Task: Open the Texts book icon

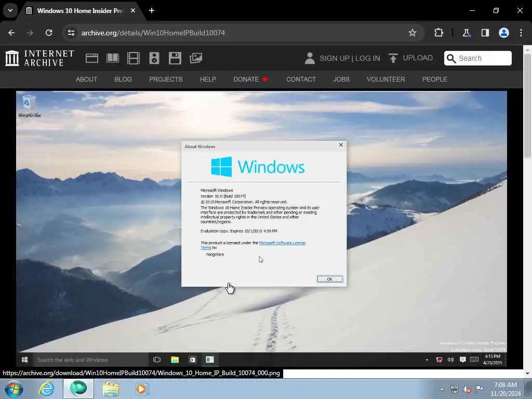Action: (113, 58)
